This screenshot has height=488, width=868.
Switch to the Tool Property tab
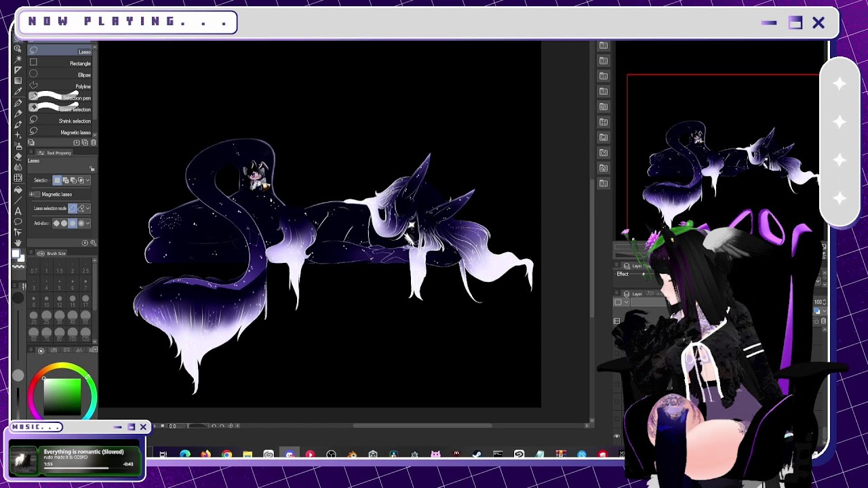[x=55, y=152]
